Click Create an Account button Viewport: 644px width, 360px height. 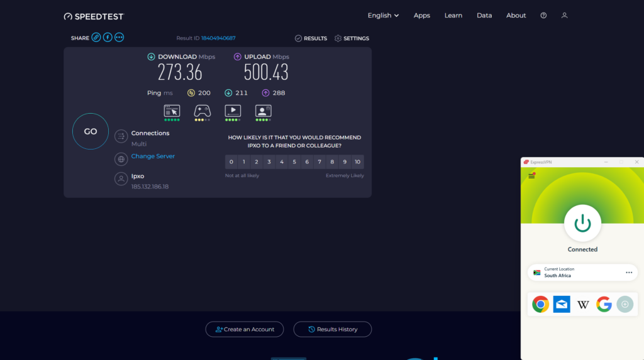[x=245, y=329]
